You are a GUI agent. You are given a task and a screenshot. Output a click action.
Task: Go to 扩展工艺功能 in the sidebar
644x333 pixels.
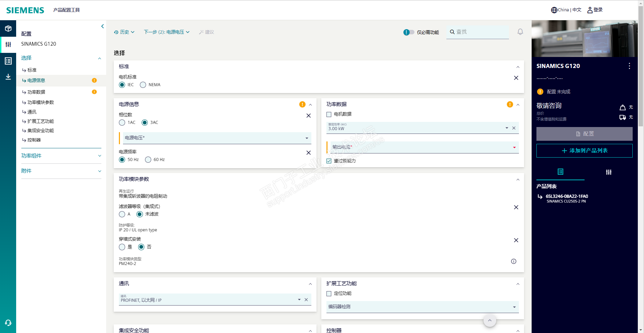coord(41,121)
